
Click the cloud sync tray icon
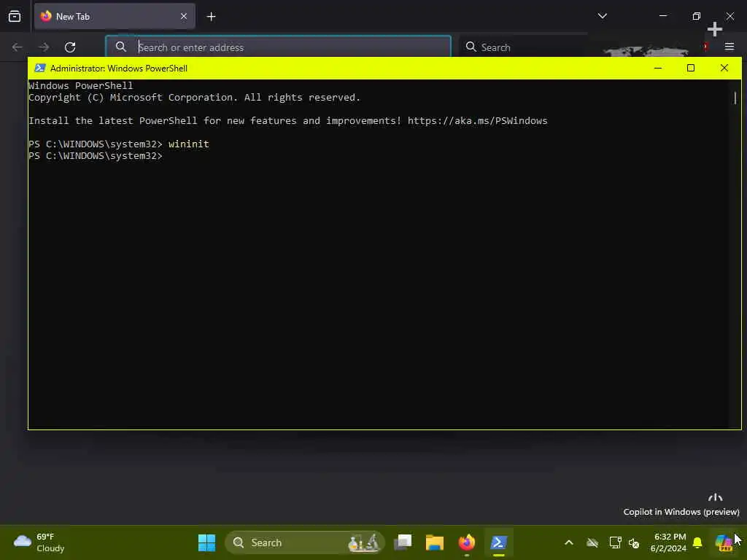[x=592, y=542]
